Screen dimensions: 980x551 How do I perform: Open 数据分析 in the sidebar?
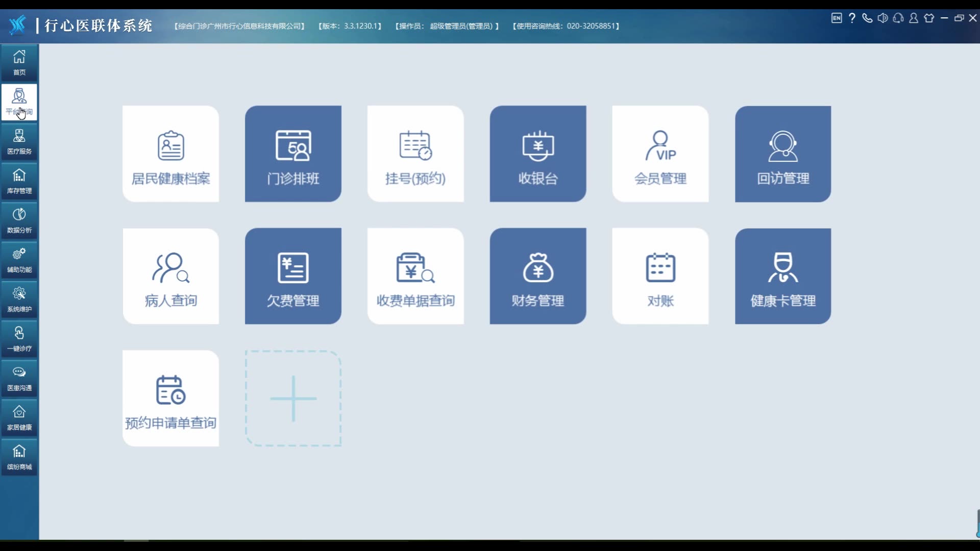pos(19,220)
